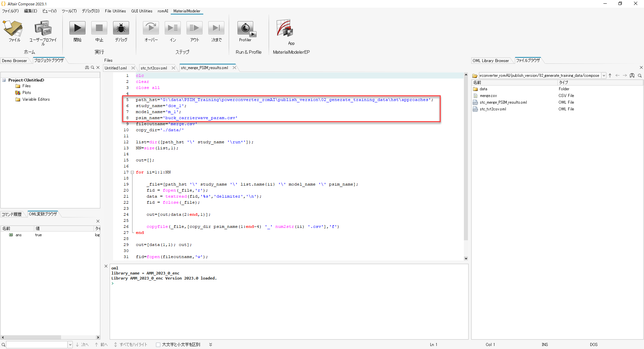Close the Project Browser panel

click(x=98, y=67)
